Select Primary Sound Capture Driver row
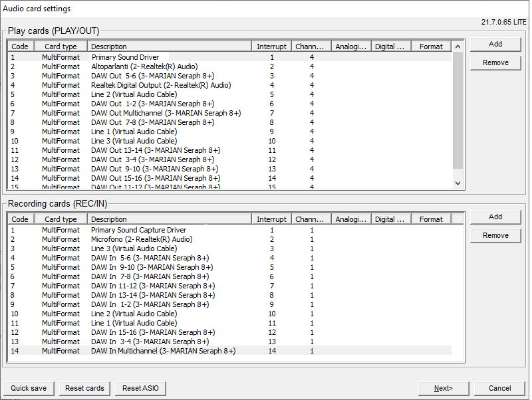 [138, 230]
